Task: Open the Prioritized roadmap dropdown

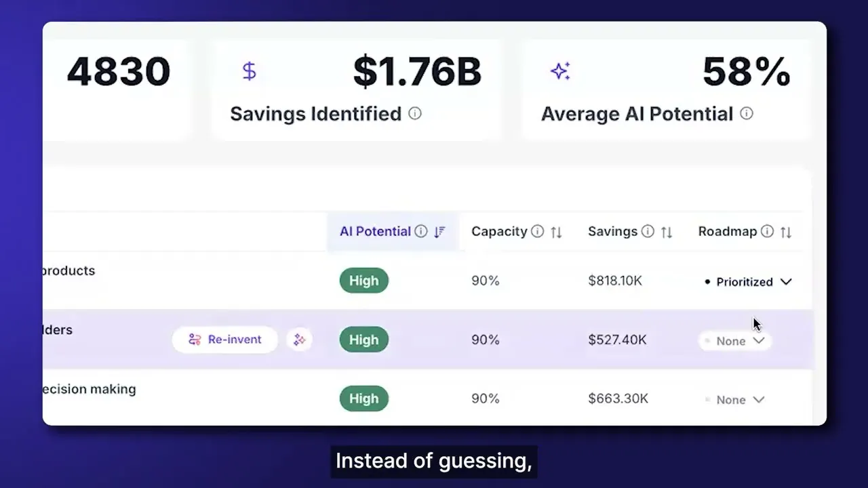Action: [748, 281]
